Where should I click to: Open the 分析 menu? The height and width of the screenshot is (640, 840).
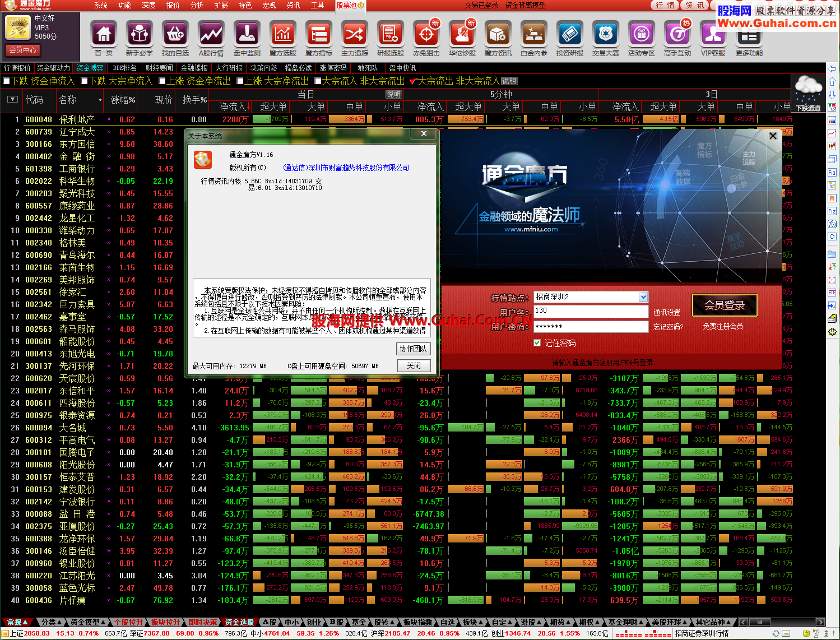coord(197,5)
